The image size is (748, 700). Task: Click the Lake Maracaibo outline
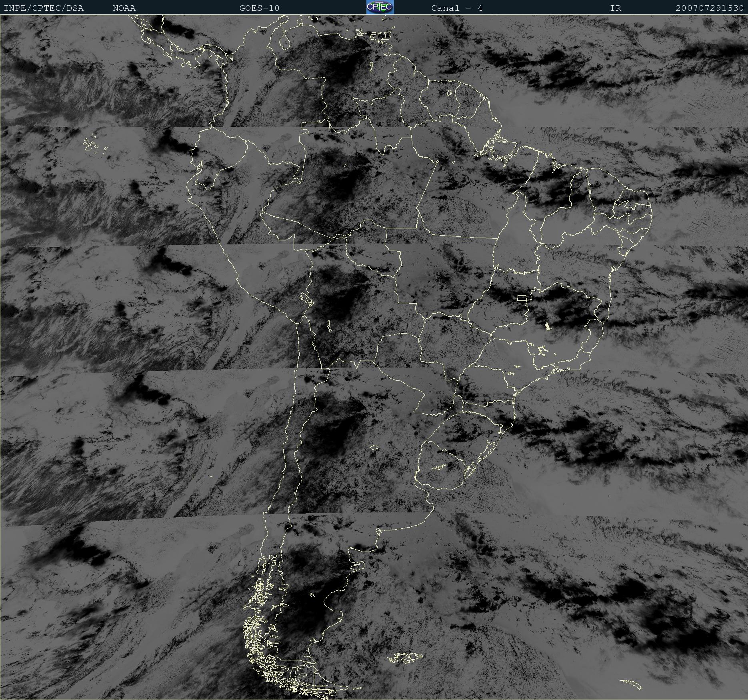point(285,41)
